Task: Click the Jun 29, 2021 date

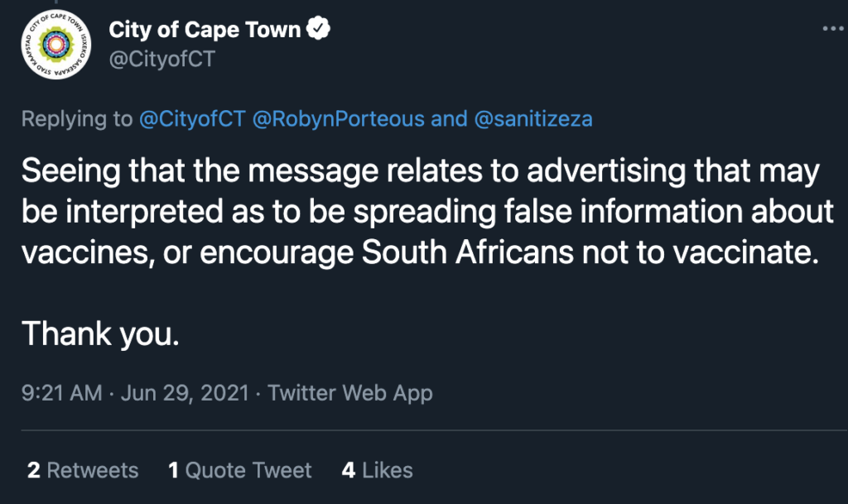Action: tap(185, 392)
